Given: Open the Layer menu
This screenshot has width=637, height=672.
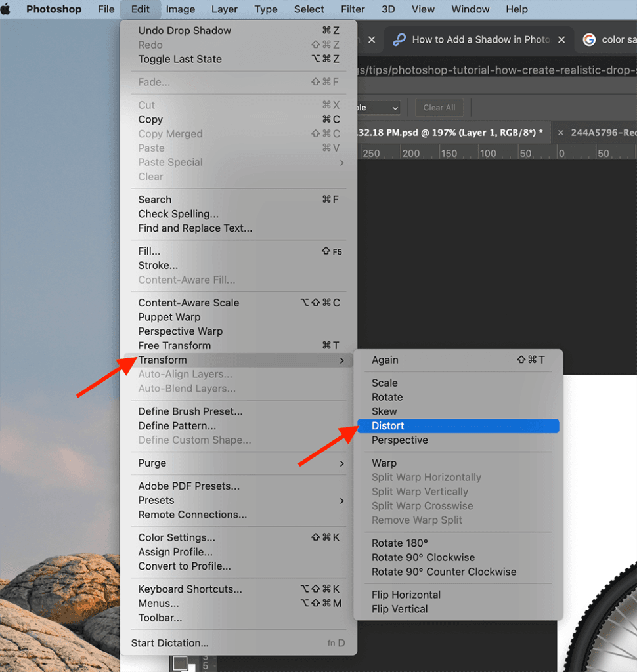Looking at the screenshot, I should point(225,9).
